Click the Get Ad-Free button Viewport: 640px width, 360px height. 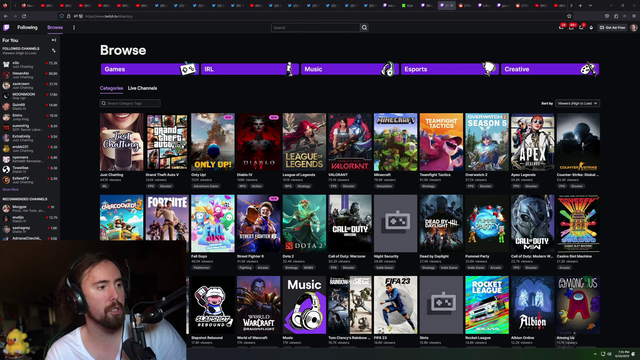point(612,27)
